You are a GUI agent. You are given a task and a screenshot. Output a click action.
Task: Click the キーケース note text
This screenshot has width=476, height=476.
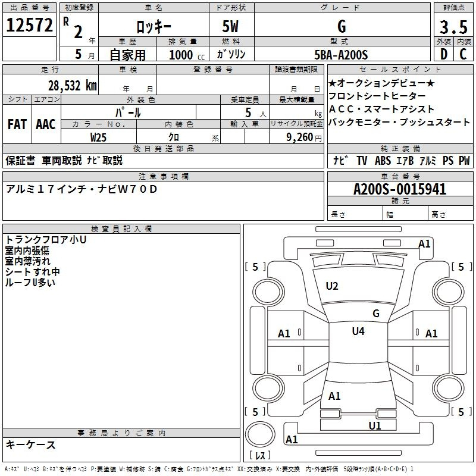click(31, 444)
